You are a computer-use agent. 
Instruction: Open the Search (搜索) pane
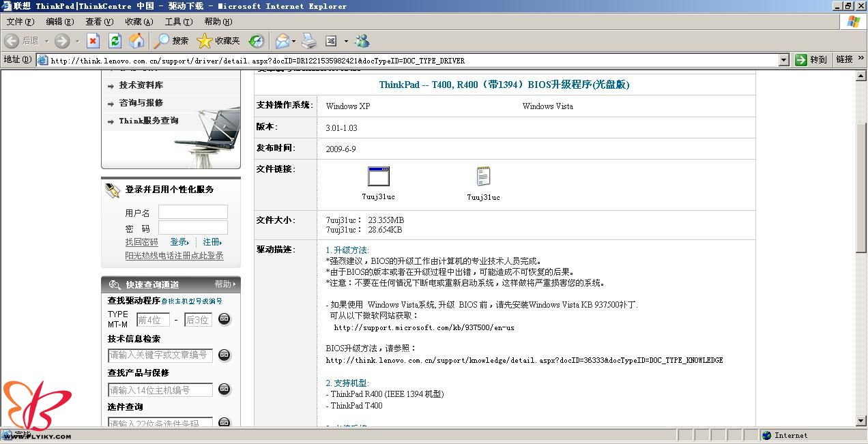point(171,41)
